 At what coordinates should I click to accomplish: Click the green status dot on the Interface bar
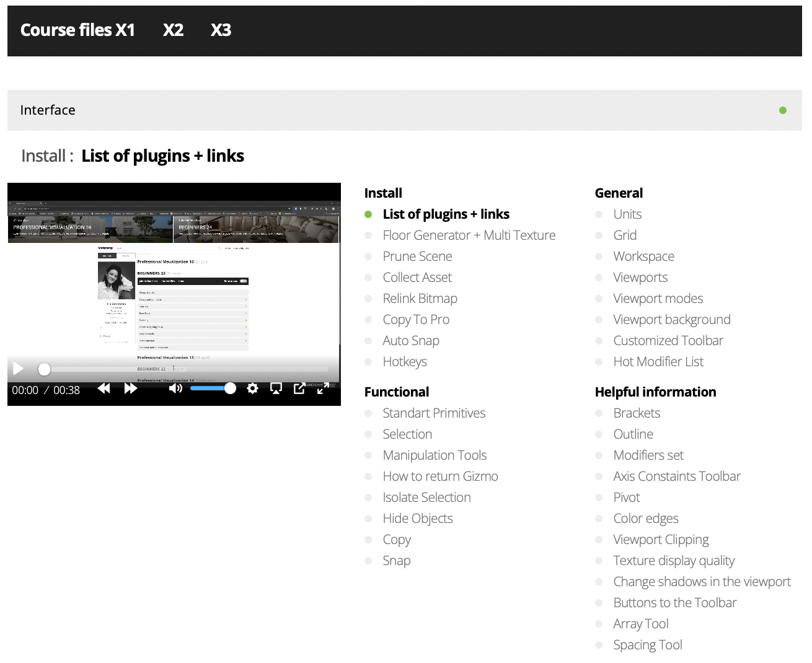click(x=783, y=110)
